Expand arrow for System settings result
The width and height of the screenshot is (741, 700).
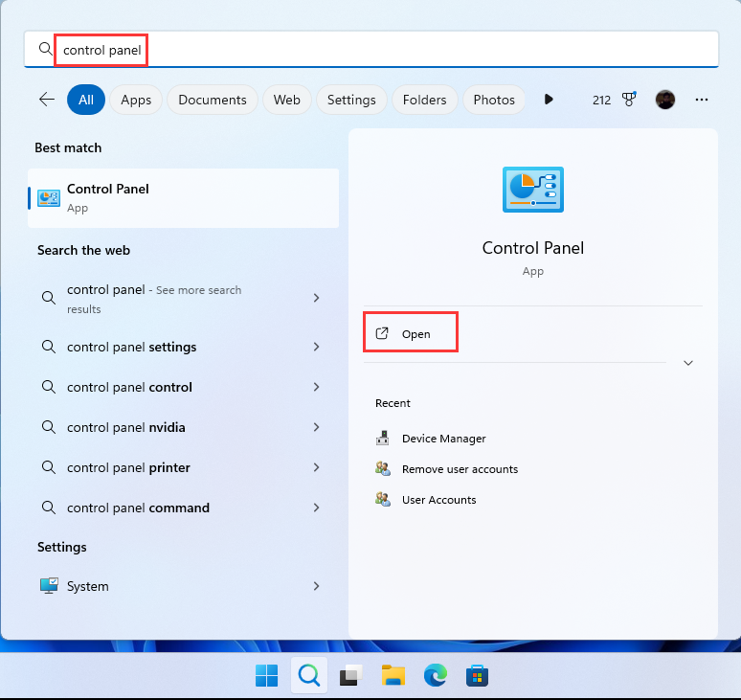tap(317, 586)
